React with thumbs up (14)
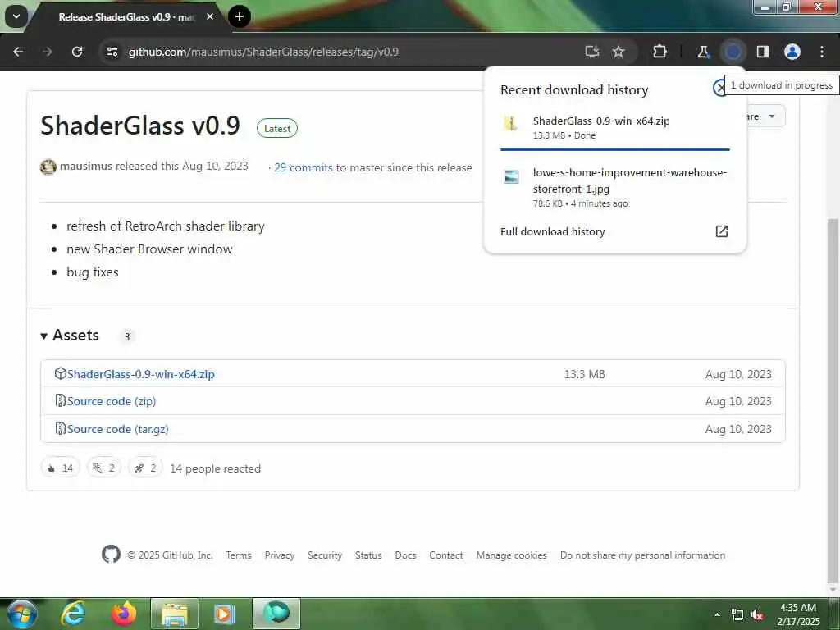The height and width of the screenshot is (630, 840). pyautogui.click(x=60, y=468)
